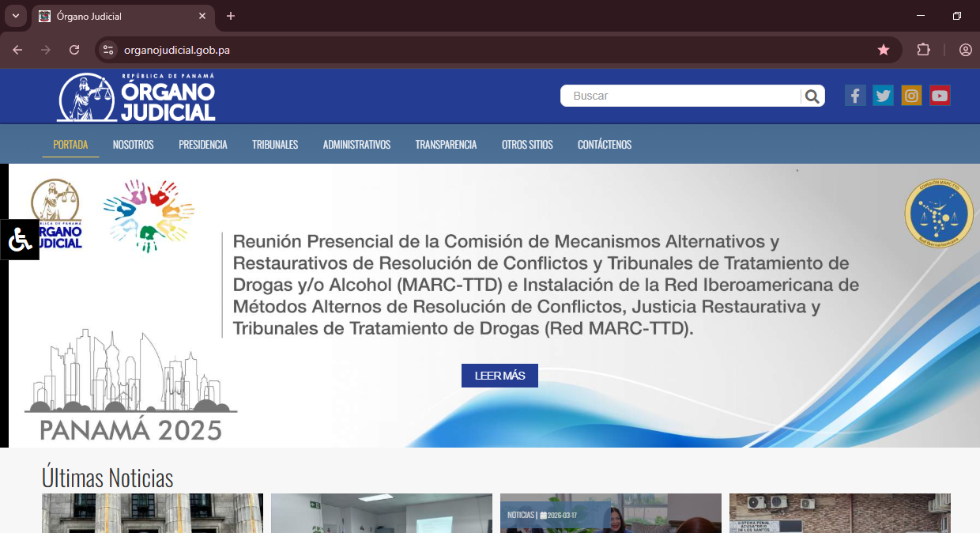Image resolution: width=980 pixels, height=533 pixels.
Task: Expand the Administrativos menu
Action: tap(356, 145)
